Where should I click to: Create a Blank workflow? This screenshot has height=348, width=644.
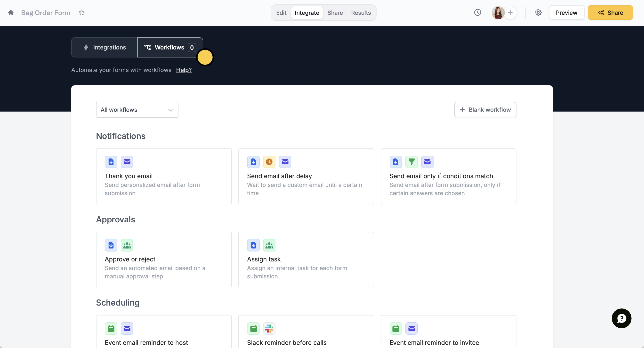pos(485,110)
